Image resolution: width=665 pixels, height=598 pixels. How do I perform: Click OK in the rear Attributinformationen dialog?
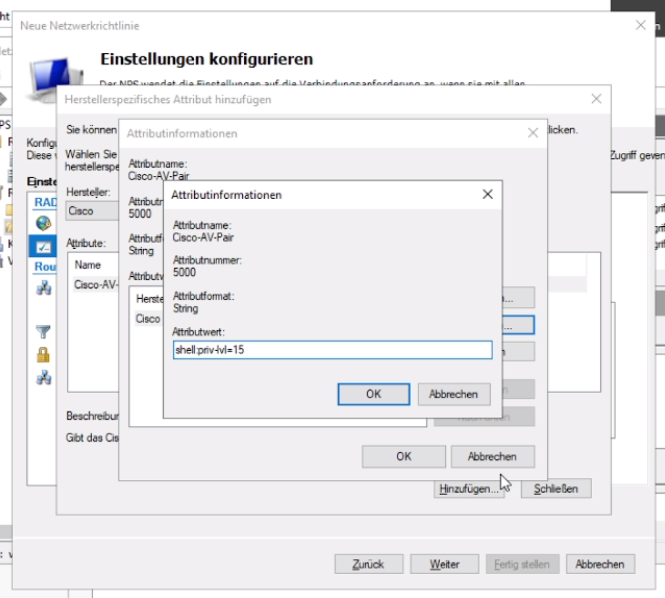click(404, 456)
